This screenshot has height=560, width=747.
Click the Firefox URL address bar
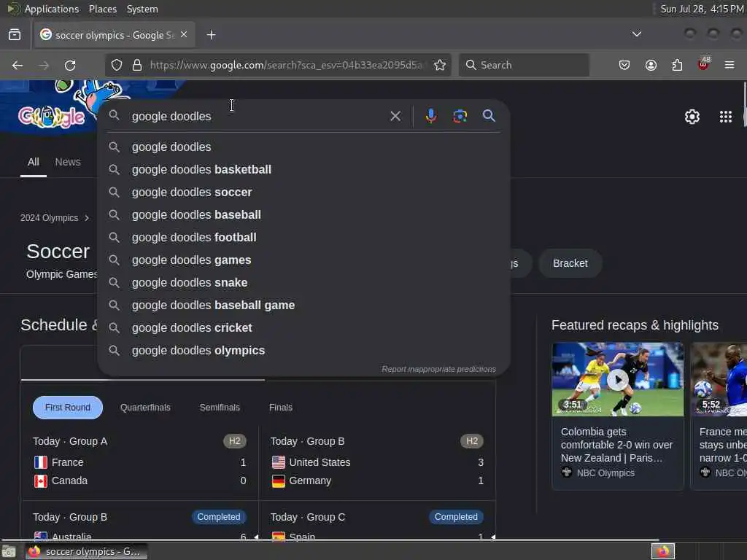point(285,65)
